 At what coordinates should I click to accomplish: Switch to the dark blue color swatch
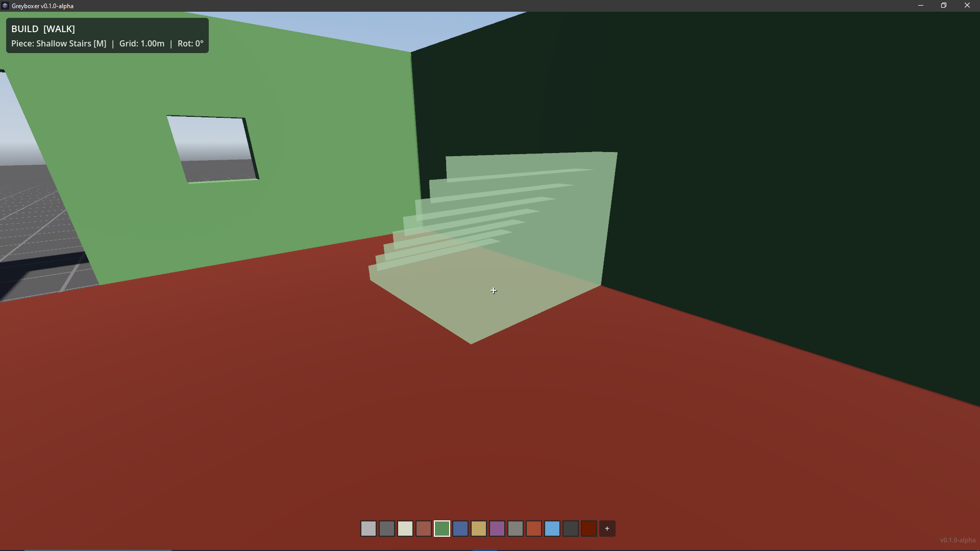[x=460, y=529]
